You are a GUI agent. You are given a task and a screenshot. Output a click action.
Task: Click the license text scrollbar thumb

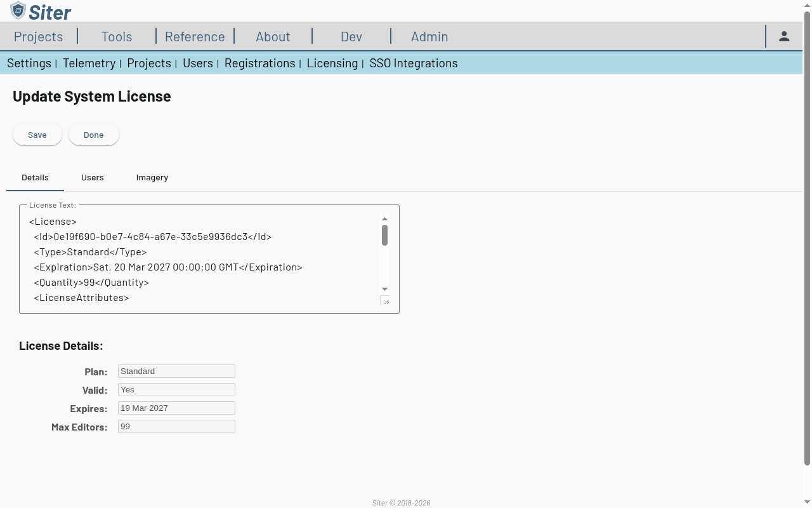(x=384, y=235)
